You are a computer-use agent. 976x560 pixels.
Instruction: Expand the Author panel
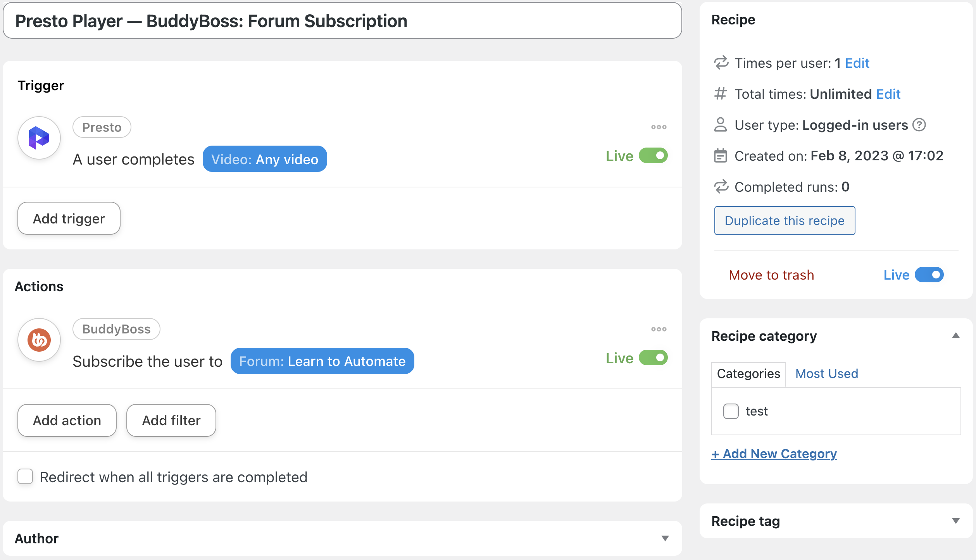click(x=665, y=538)
